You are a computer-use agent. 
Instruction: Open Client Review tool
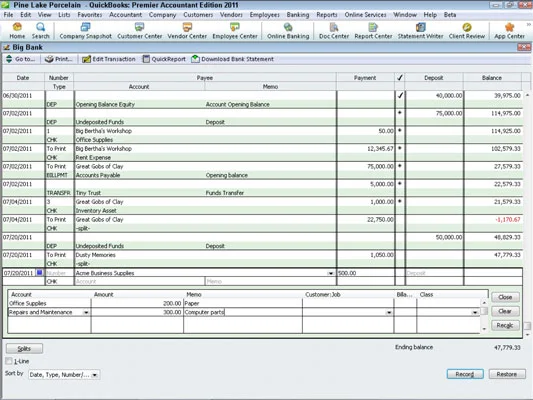click(466, 31)
